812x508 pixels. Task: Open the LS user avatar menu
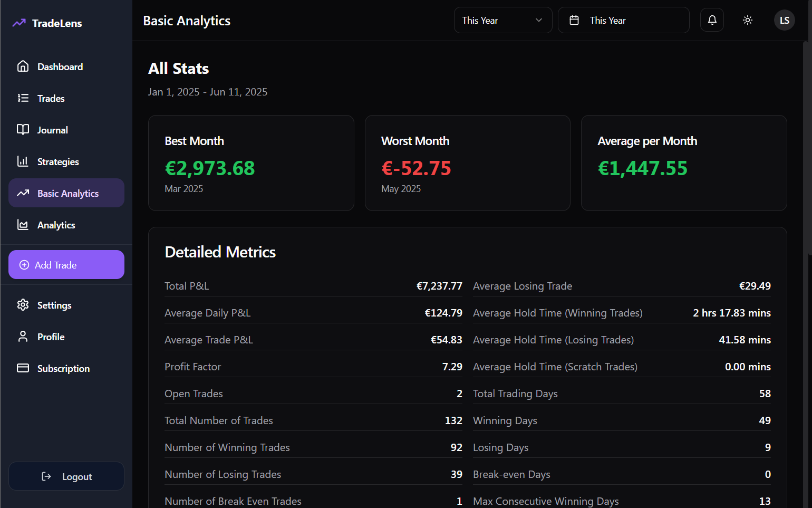(785, 20)
